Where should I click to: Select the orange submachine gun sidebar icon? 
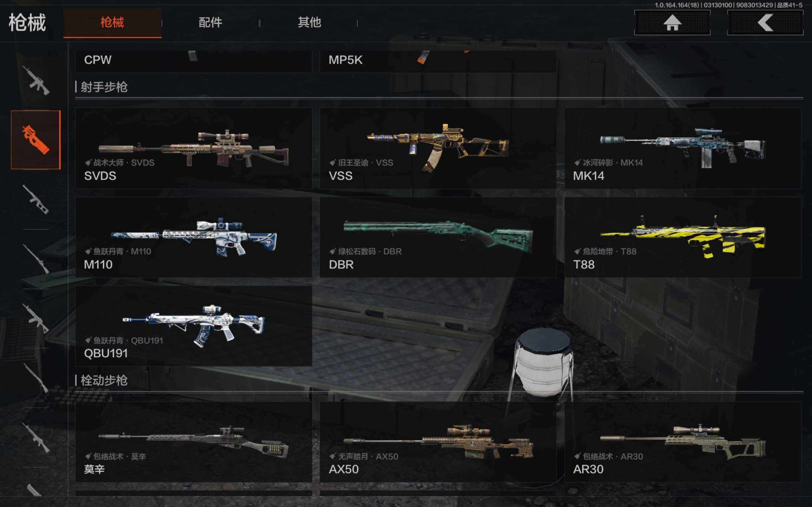pos(36,140)
